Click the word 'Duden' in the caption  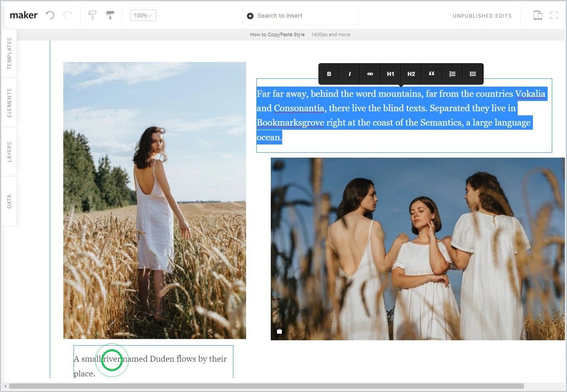[162, 359]
